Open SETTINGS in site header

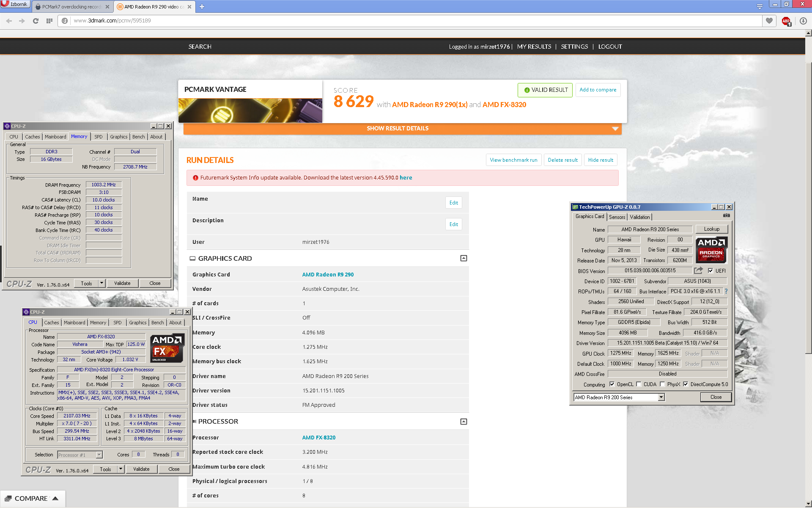(574, 47)
